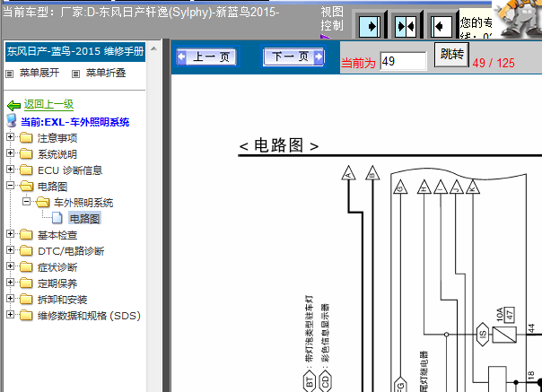Select the 车外照明系统 tree label
This screenshot has height=392, width=542.
click(x=83, y=203)
